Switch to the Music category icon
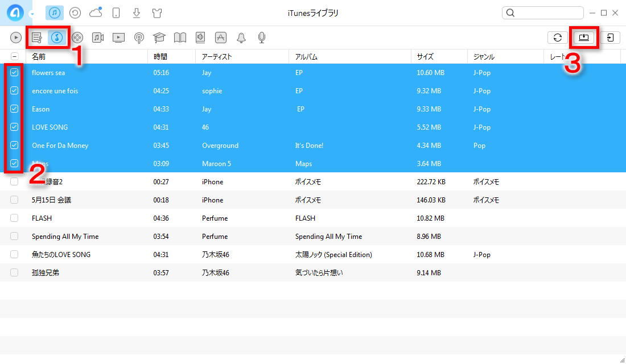Screen dimensions: 626x364 click(57, 38)
